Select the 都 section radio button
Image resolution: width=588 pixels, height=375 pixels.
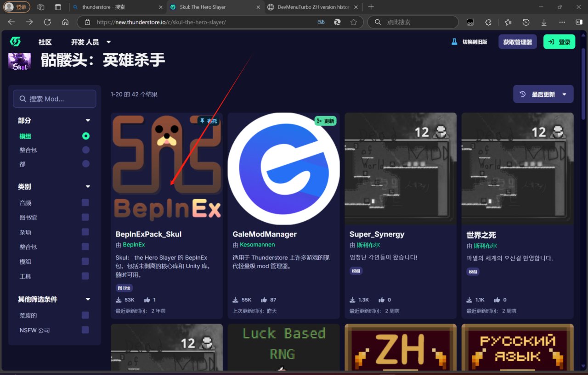[85, 164]
